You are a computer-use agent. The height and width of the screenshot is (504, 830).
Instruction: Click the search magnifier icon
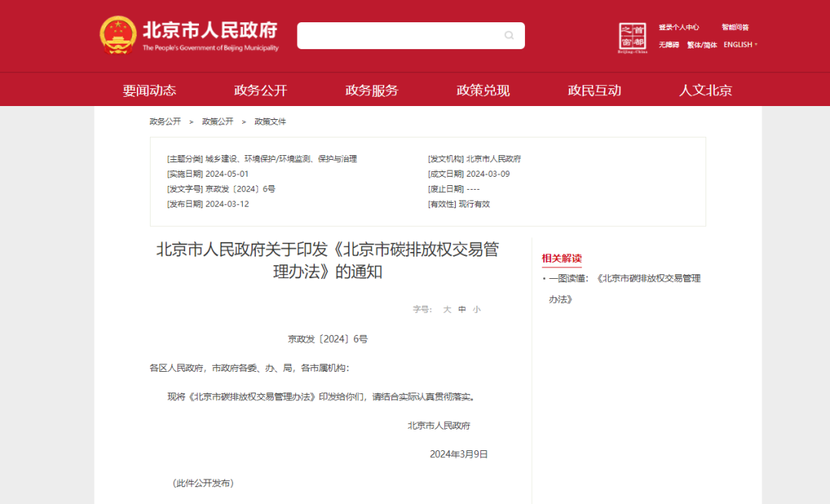click(x=509, y=35)
